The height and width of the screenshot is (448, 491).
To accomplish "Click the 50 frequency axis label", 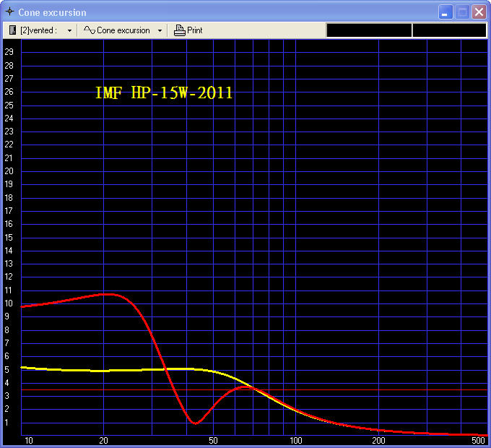I will tap(213, 441).
